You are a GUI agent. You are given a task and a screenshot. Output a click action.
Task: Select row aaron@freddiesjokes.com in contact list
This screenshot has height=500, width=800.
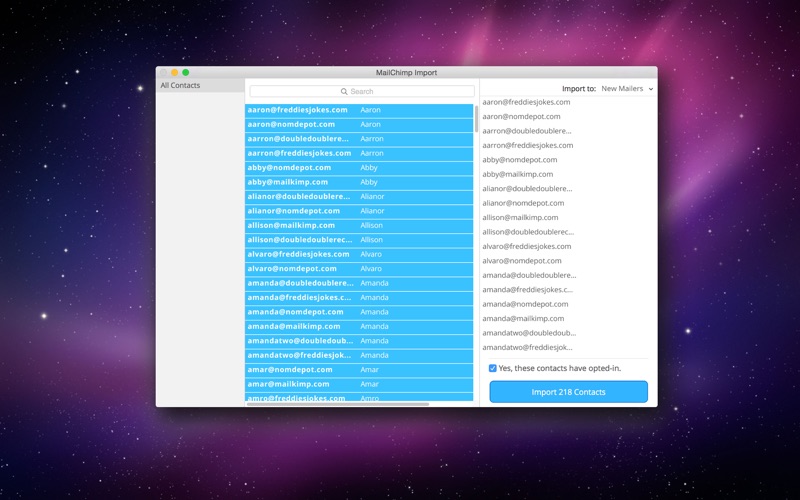[x=359, y=110]
